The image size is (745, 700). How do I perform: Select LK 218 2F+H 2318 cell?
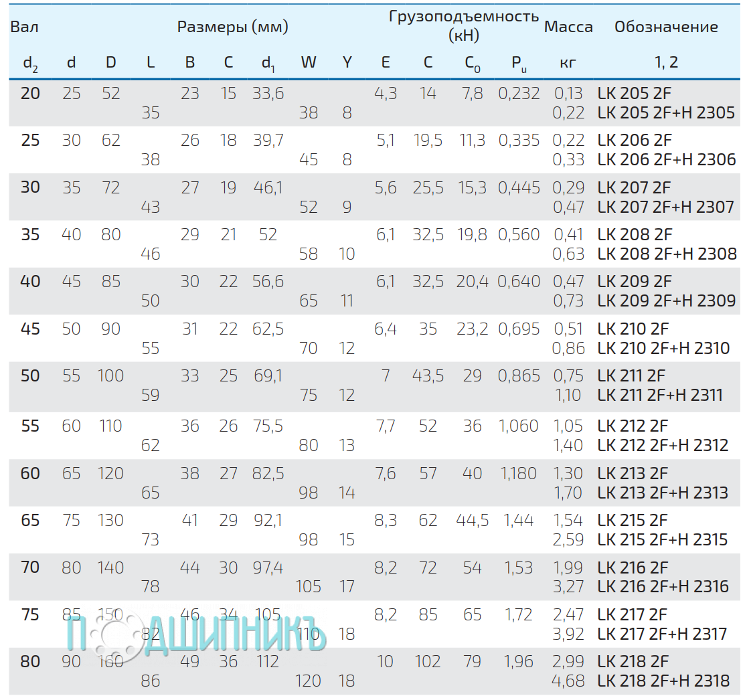coord(663,681)
